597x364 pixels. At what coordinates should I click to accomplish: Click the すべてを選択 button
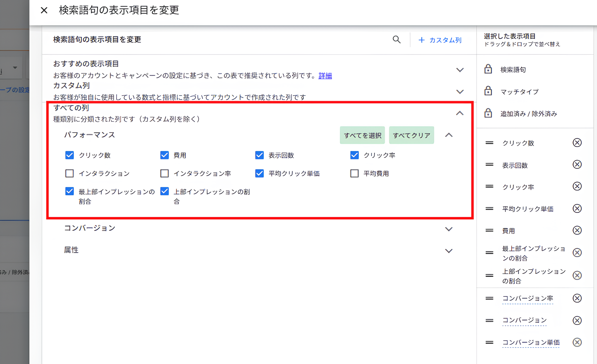362,135
